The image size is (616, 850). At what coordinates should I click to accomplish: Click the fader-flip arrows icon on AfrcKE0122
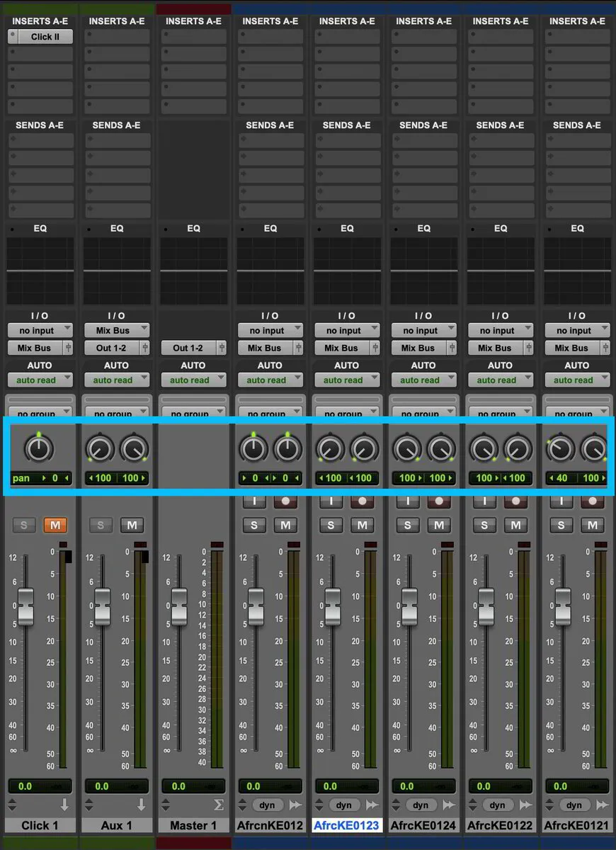[524, 805]
